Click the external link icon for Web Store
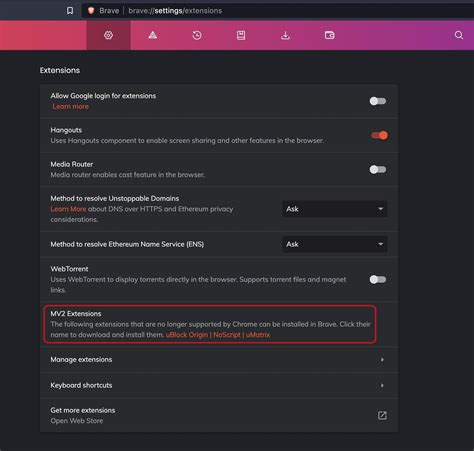 382,415
